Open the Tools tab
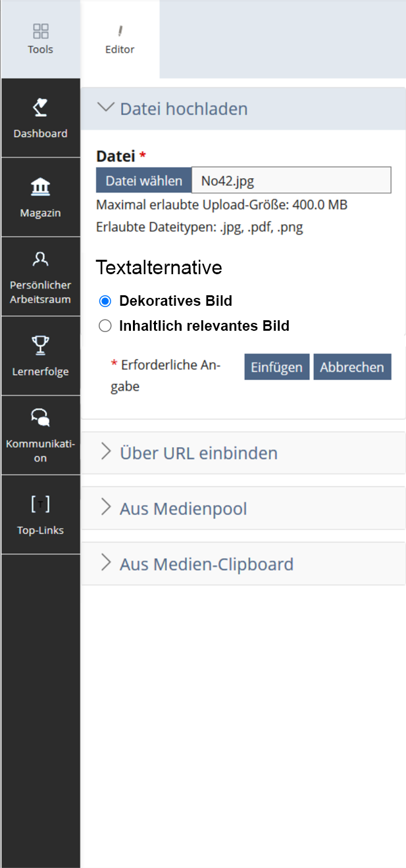406x868 pixels. [40, 39]
